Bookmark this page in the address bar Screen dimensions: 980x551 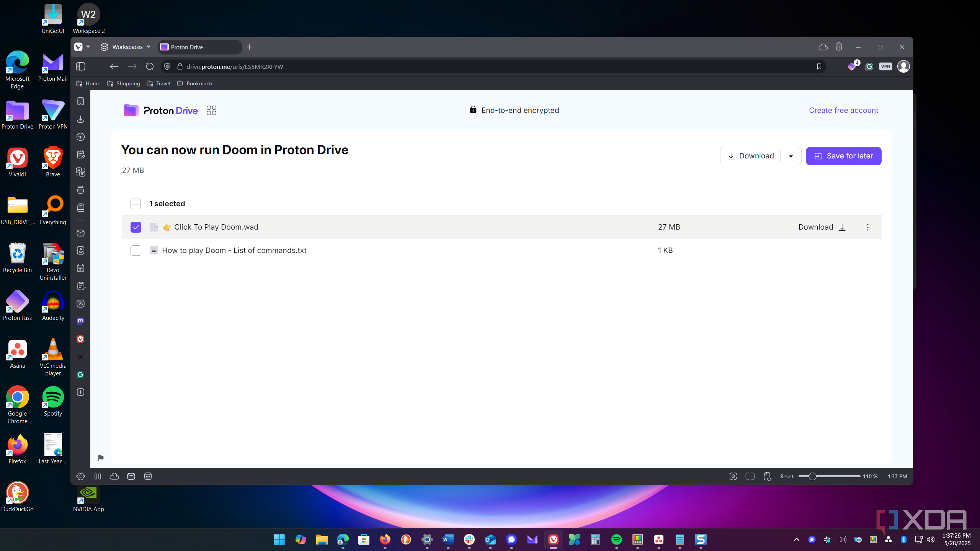click(x=819, y=67)
